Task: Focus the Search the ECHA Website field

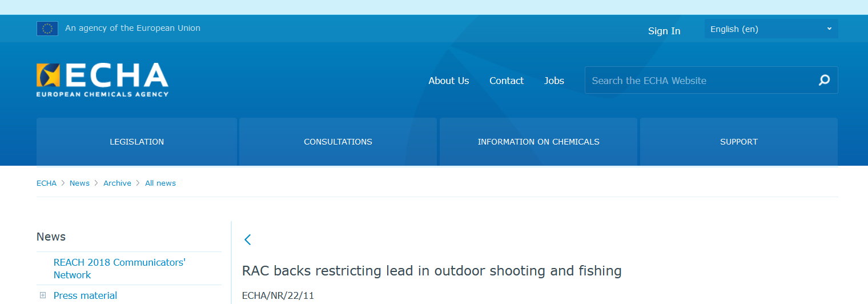Action: (700, 81)
